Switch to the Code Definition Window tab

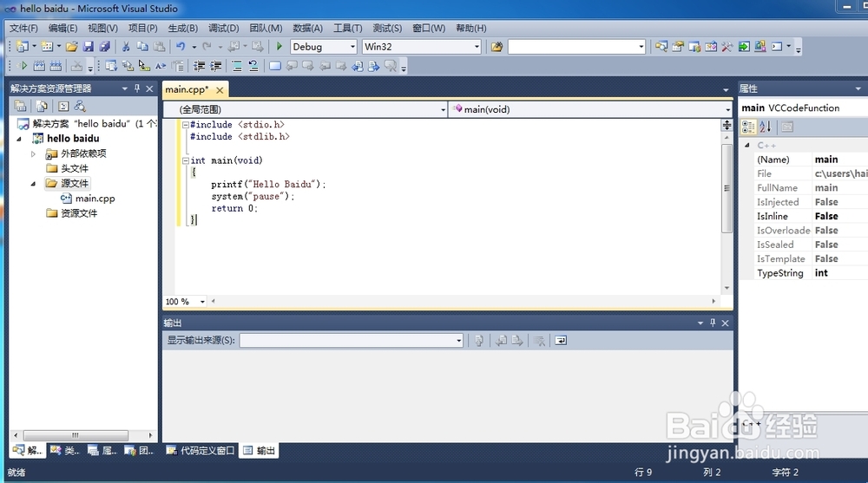click(201, 451)
